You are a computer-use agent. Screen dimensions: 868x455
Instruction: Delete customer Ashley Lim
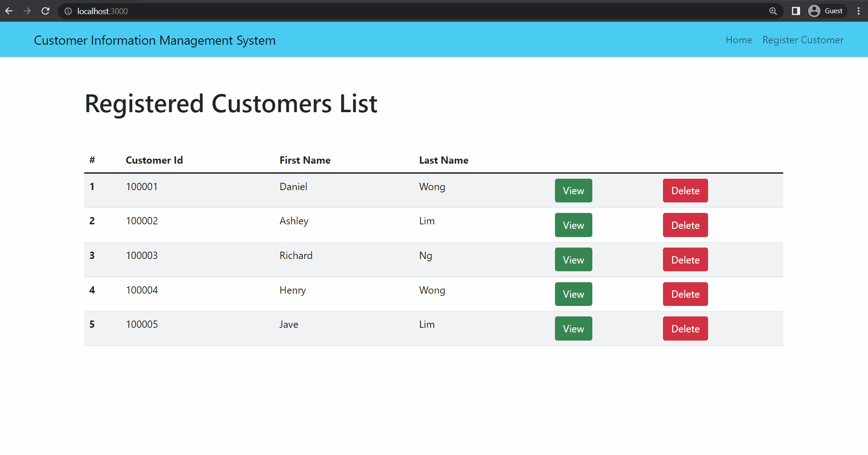685,225
